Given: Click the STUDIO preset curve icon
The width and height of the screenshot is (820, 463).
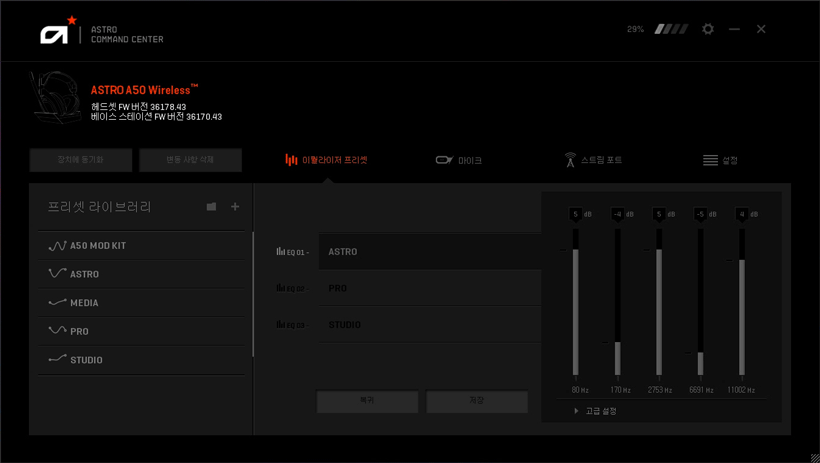Looking at the screenshot, I should point(57,359).
